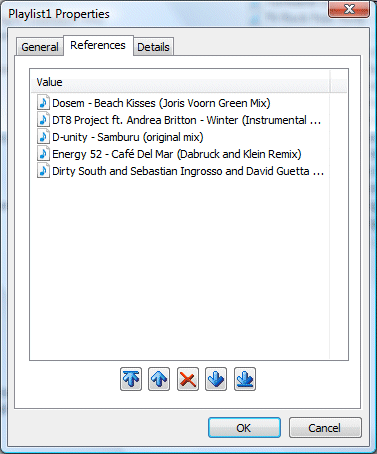Click music note icon beside DT8 Project track

[x=43, y=120]
